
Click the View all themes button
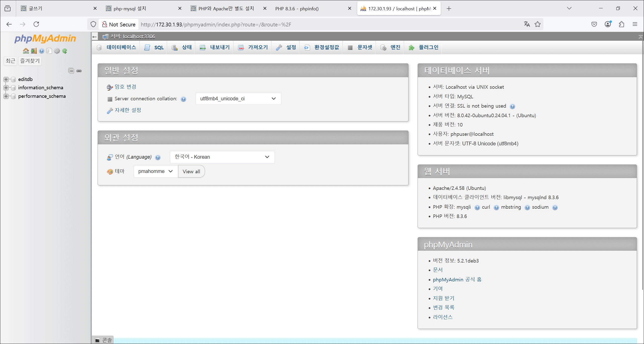pyautogui.click(x=191, y=171)
